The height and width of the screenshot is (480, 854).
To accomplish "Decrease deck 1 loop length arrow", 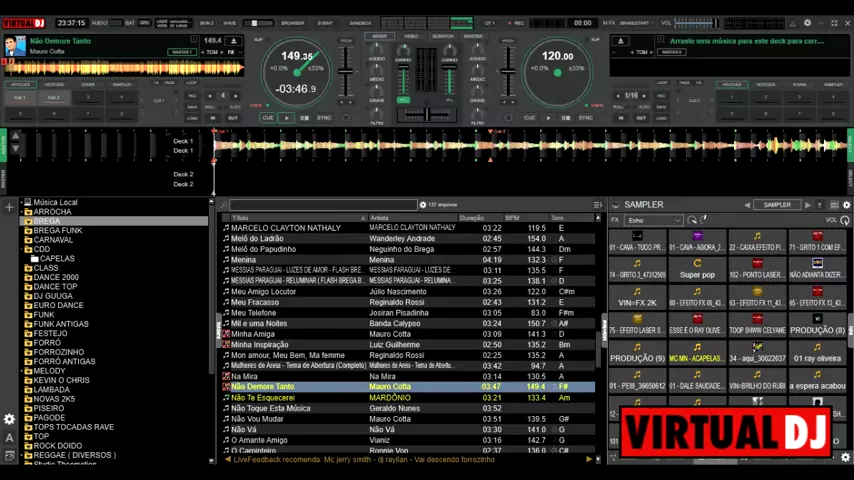I will [210, 96].
